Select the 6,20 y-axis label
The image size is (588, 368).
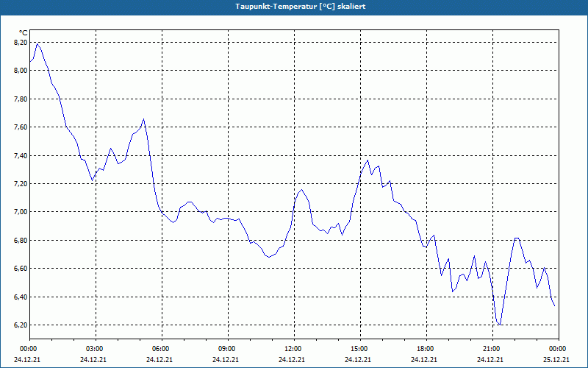[x=21, y=325]
